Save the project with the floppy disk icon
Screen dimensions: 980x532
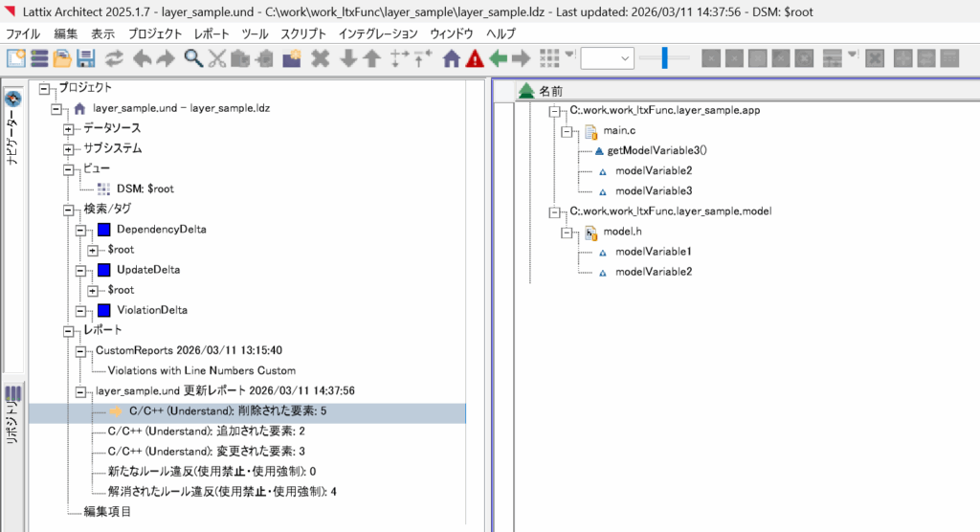(86, 58)
